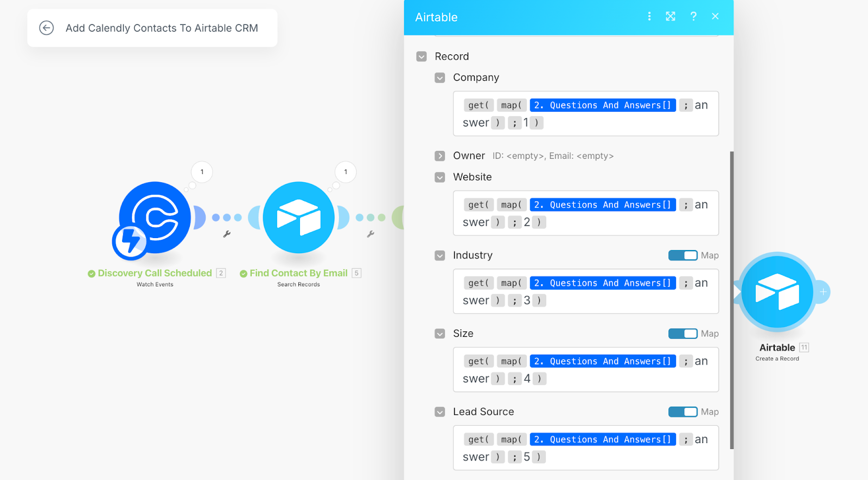Collapse the Record section
Viewport: 868px width, 480px height.
click(422, 56)
